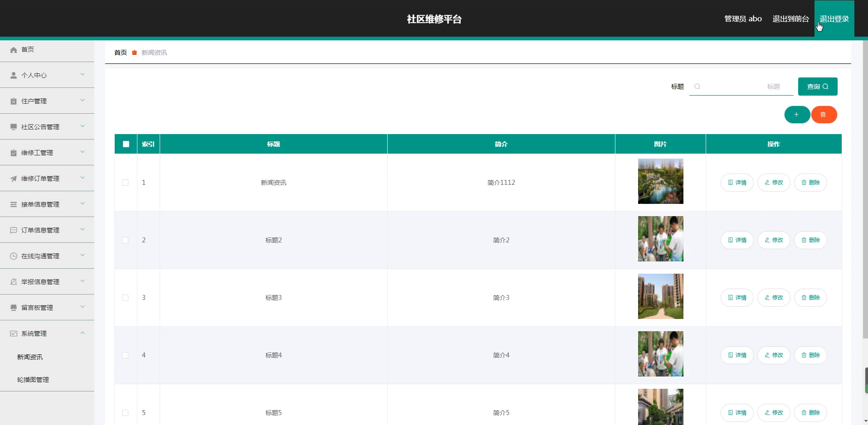Click the icon beside 住户管理
The width and height of the screenshot is (868, 425).
(x=14, y=101)
